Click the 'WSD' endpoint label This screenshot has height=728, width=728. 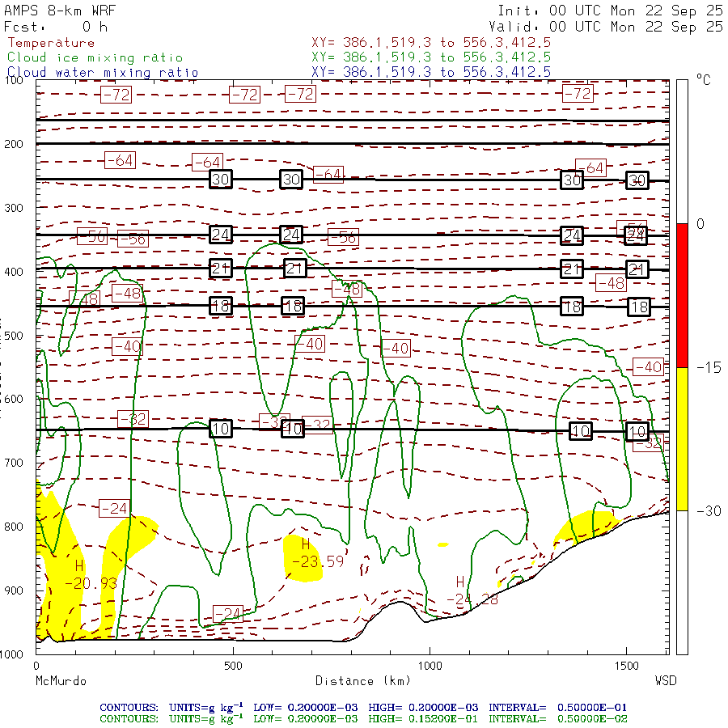(666, 680)
